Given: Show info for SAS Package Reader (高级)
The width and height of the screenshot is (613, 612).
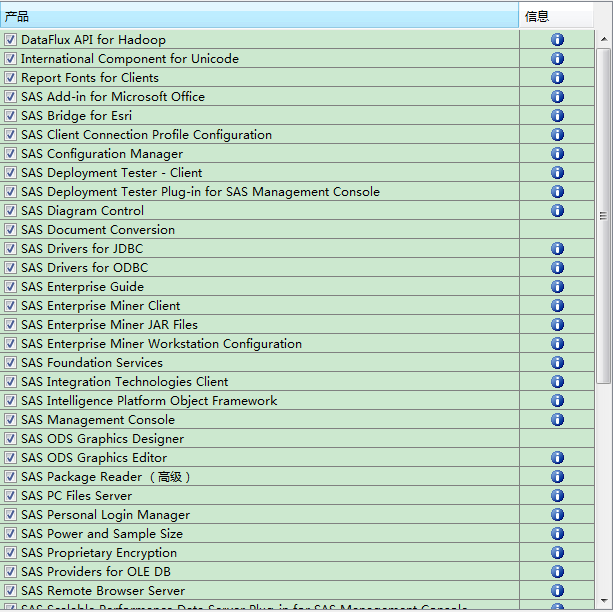Looking at the screenshot, I should point(557,477).
